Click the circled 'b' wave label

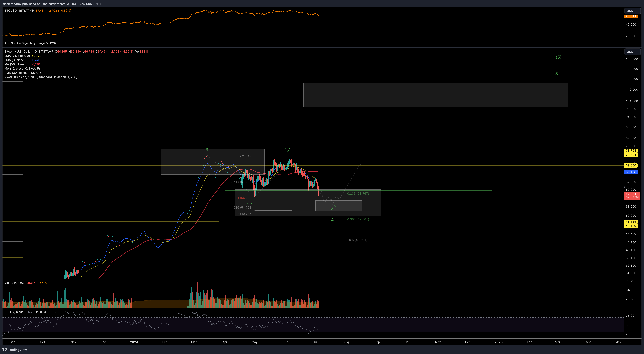(288, 150)
